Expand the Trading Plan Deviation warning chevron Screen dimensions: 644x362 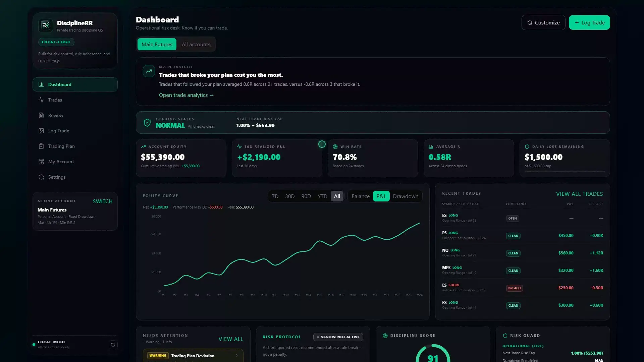(x=237, y=356)
